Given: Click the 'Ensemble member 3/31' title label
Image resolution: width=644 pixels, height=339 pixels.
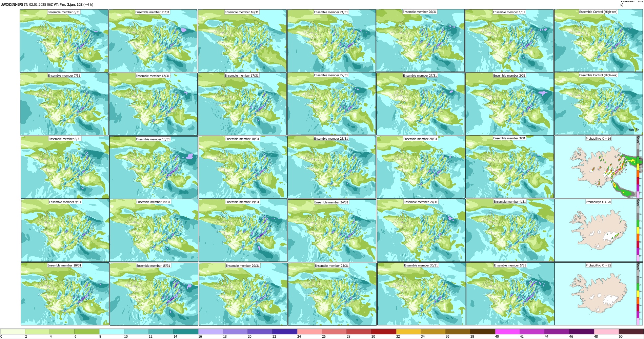Looking at the screenshot, I should click(509, 138).
